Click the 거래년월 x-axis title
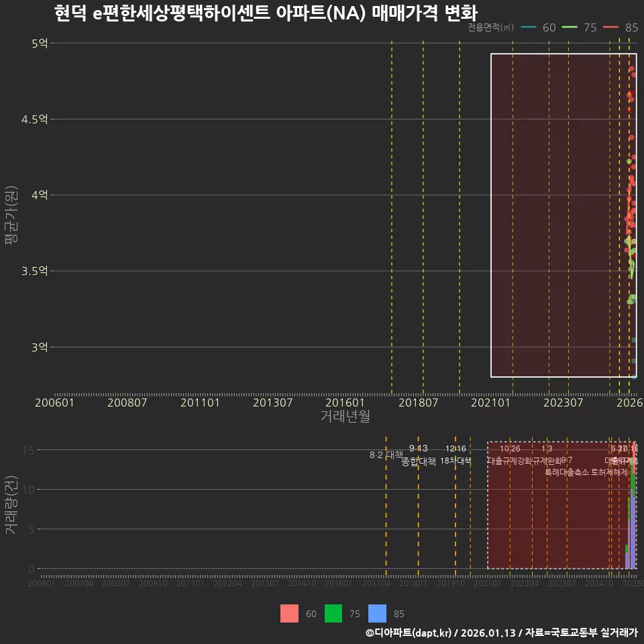Screen dimensions: 644x644 pos(346,416)
